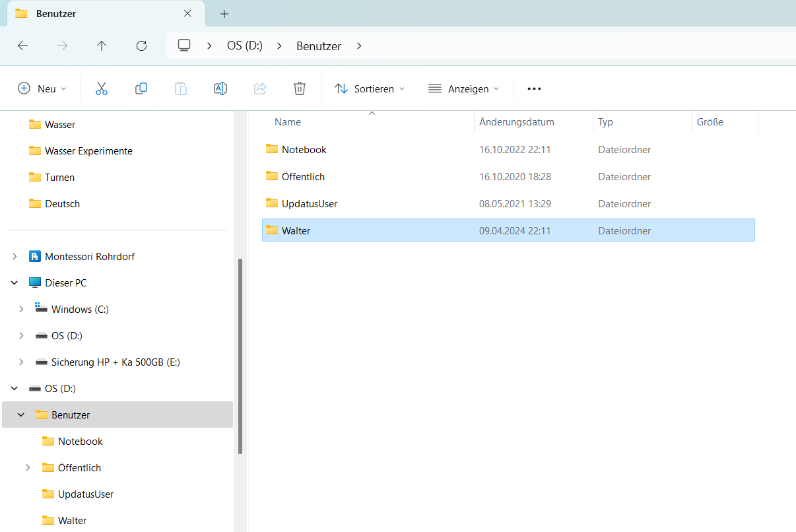The image size is (796, 532).
Task: Open a new tab with plus button
Action: click(x=224, y=13)
